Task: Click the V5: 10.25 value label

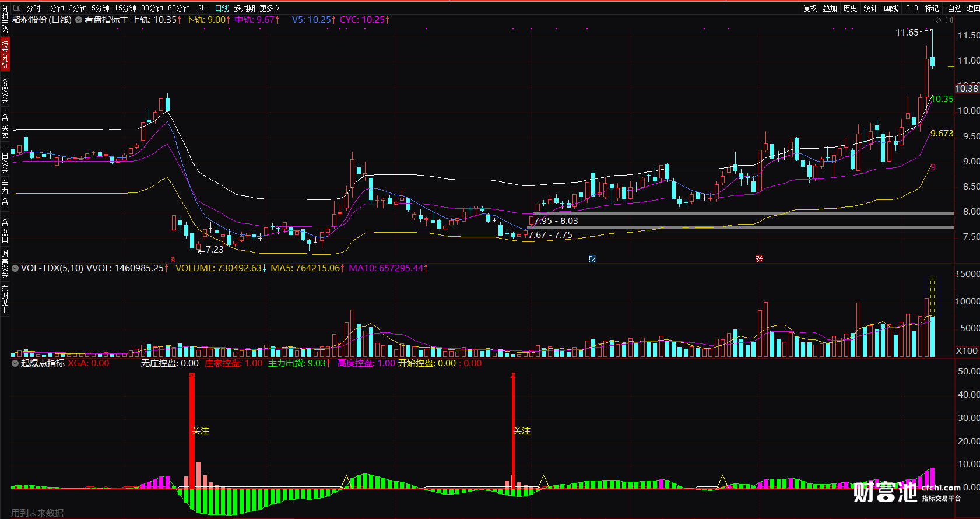Action: pos(314,20)
